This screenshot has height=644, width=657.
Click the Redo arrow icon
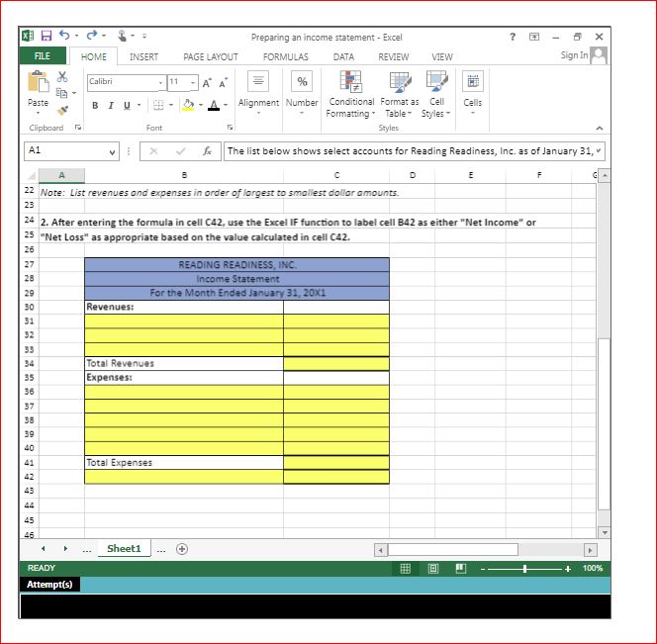click(x=91, y=36)
